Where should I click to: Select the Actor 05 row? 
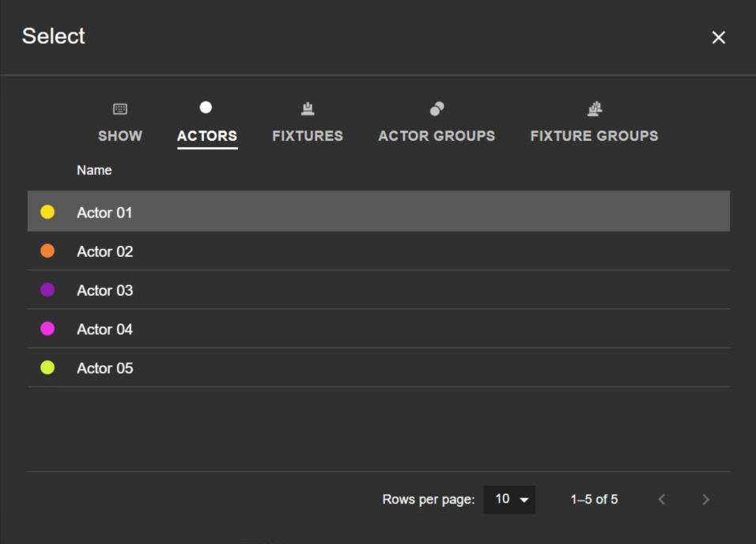click(237, 368)
